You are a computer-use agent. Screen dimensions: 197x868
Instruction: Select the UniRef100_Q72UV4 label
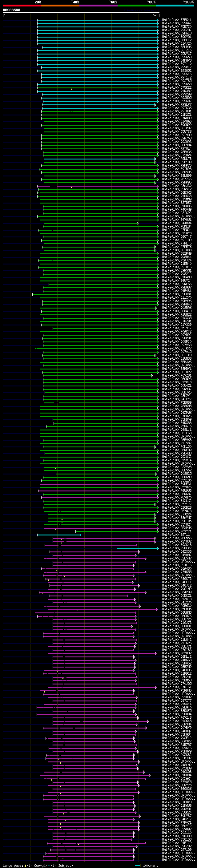(x=176, y=155)
